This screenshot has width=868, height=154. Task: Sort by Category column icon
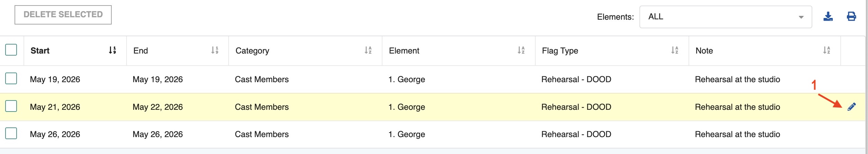tap(368, 50)
